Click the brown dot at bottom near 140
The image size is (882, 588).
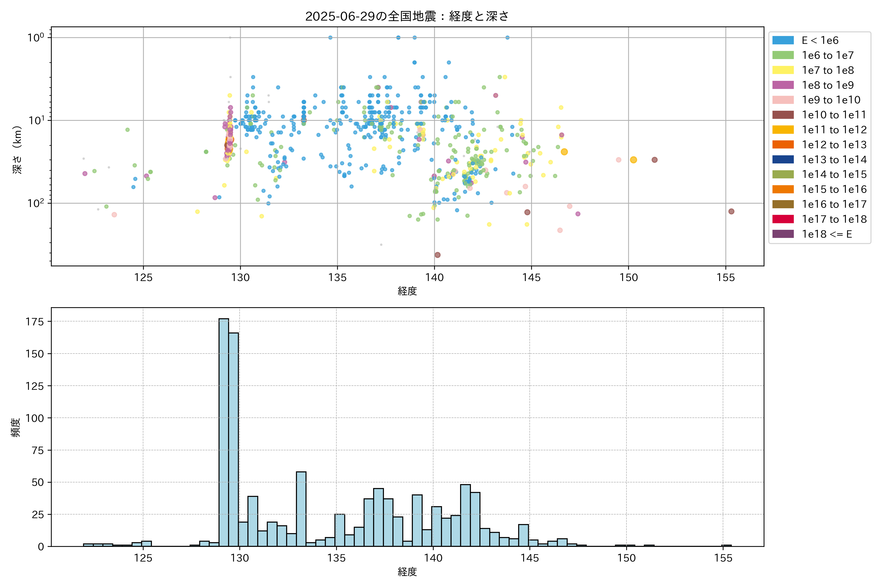pos(437,255)
